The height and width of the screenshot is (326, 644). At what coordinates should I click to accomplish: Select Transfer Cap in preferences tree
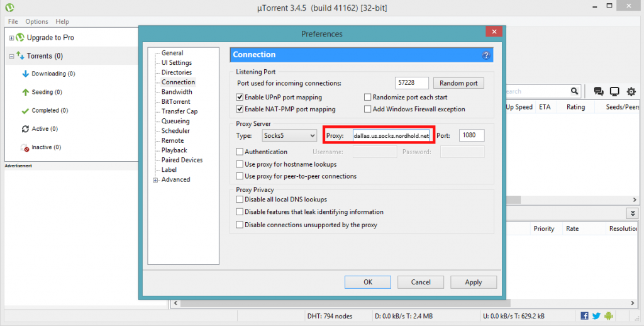pos(179,111)
